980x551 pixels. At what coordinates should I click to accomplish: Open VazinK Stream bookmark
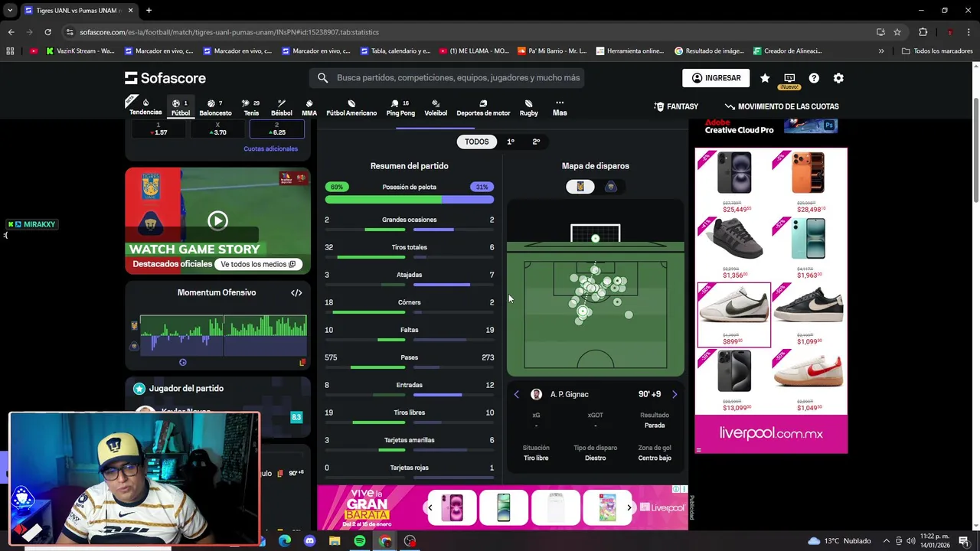click(80, 51)
